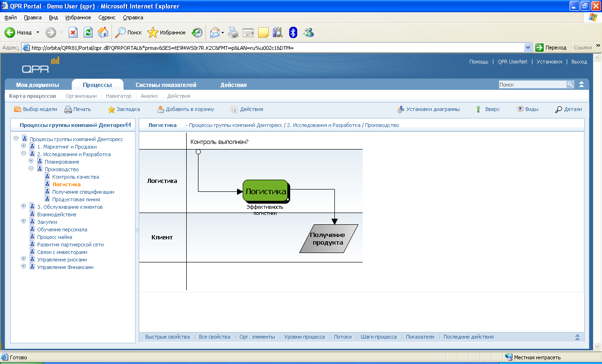The width and height of the screenshot is (602, 364).
Task: Open the Вид menu
Action: (x=54, y=17)
